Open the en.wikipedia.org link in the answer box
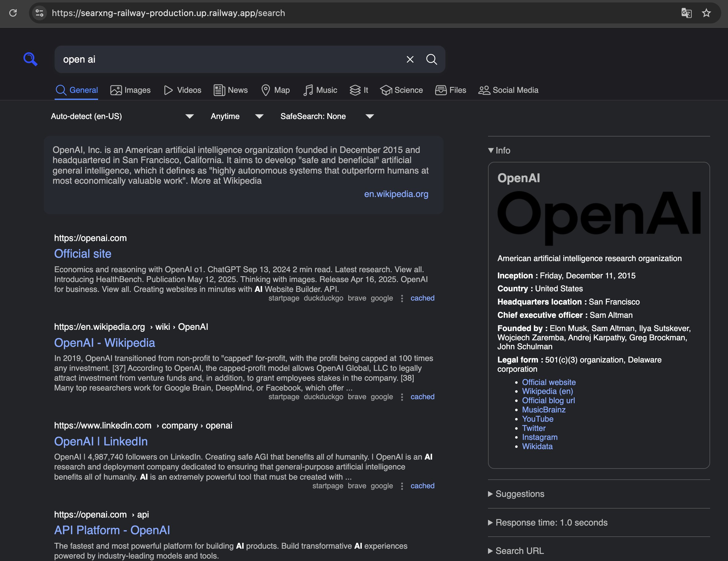Image resolution: width=728 pixels, height=561 pixels. (396, 194)
